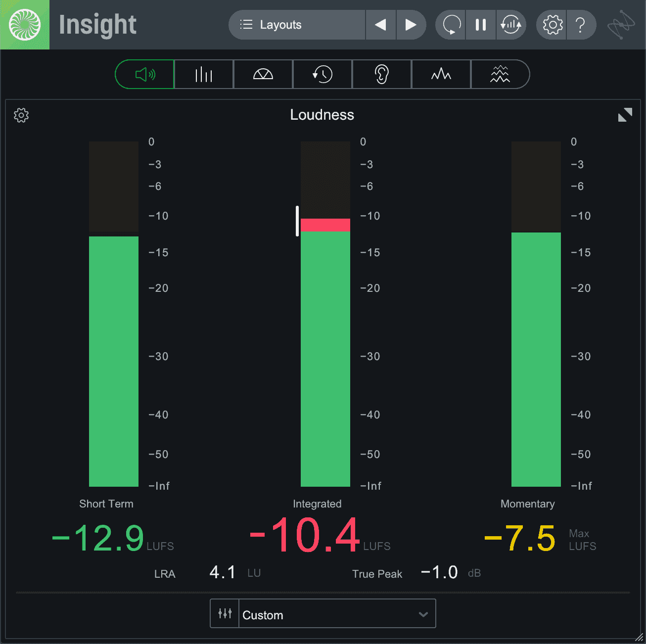Click the -10.4 Integrated readout
Image resolution: width=646 pixels, height=644 pixels.
(305, 535)
